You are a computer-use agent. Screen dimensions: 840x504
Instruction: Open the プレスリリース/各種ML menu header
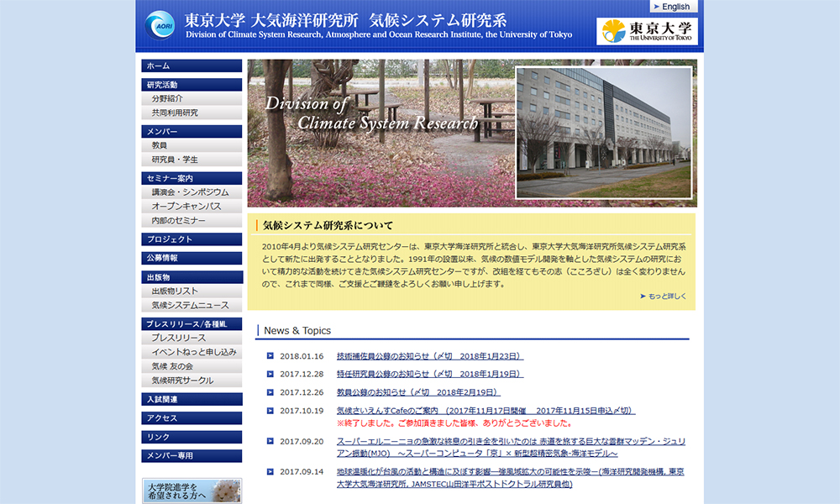tap(192, 323)
